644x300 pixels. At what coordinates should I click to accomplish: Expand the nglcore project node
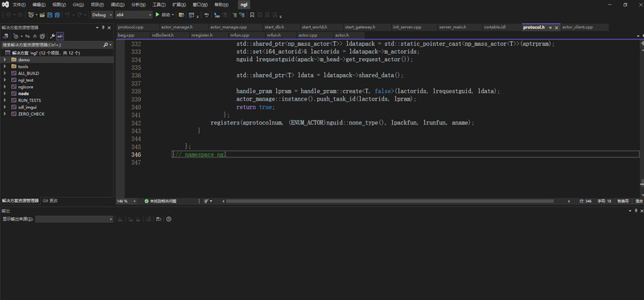5,87
